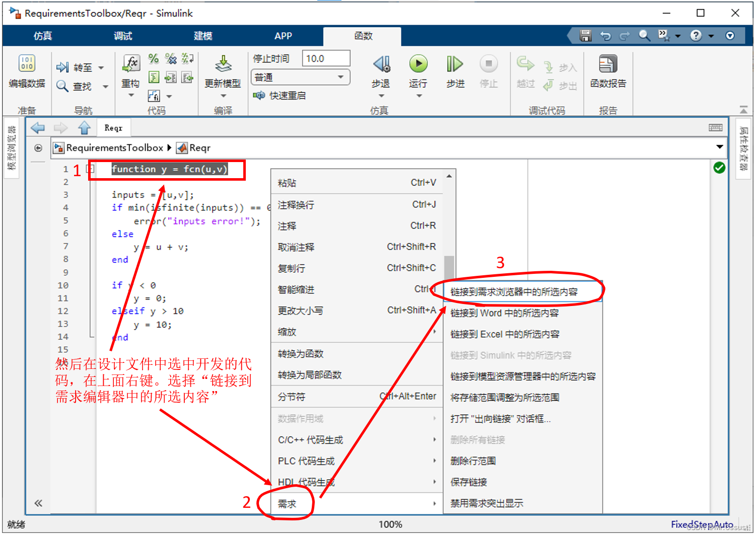Toggle the 模型浏览器 side panel
The width and height of the screenshot is (756, 535).
click(x=12, y=147)
